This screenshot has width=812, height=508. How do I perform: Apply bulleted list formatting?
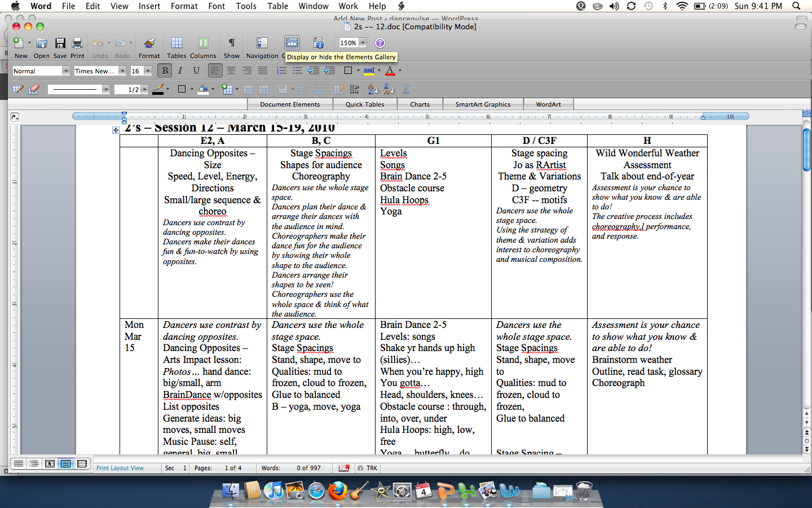pos(297,71)
